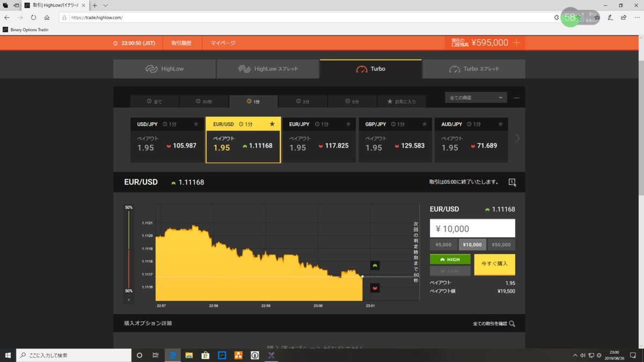Click the green up-arrow marker on chart
The width and height of the screenshot is (644, 362).
pyautogui.click(x=375, y=265)
